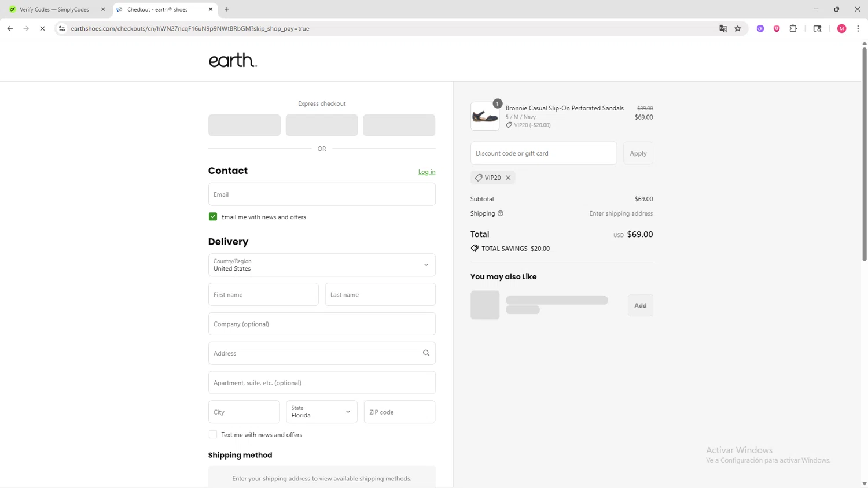Click the Enter shipping address text
This screenshot has width=868, height=488.
621,213
